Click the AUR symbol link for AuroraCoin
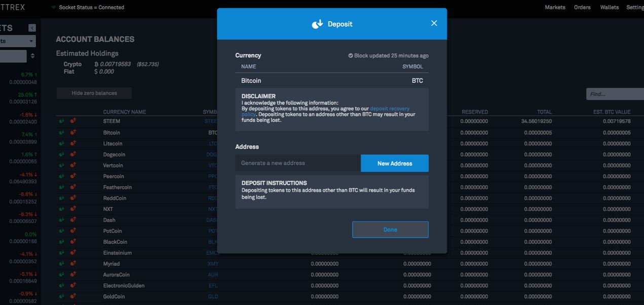The image size is (644, 305). click(x=213, y=275)
